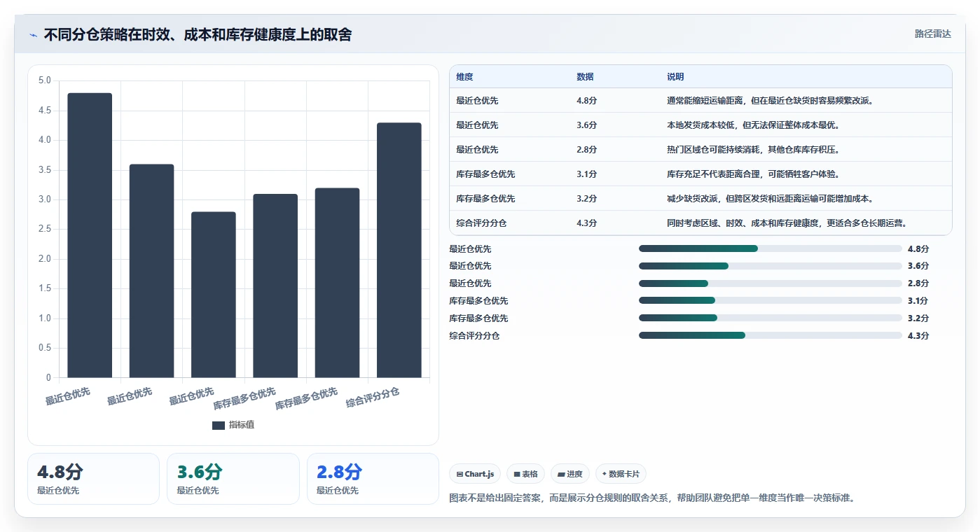Select the 进度 tag
Screen dimensions: 980x532
pos(570,474)
